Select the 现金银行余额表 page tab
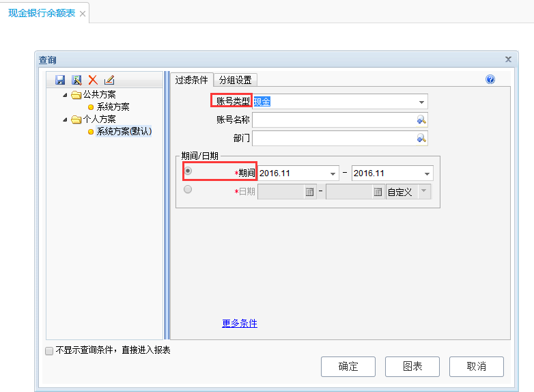Image resolution: width=534 pixels, height=392 pixels. pos(42,13)
